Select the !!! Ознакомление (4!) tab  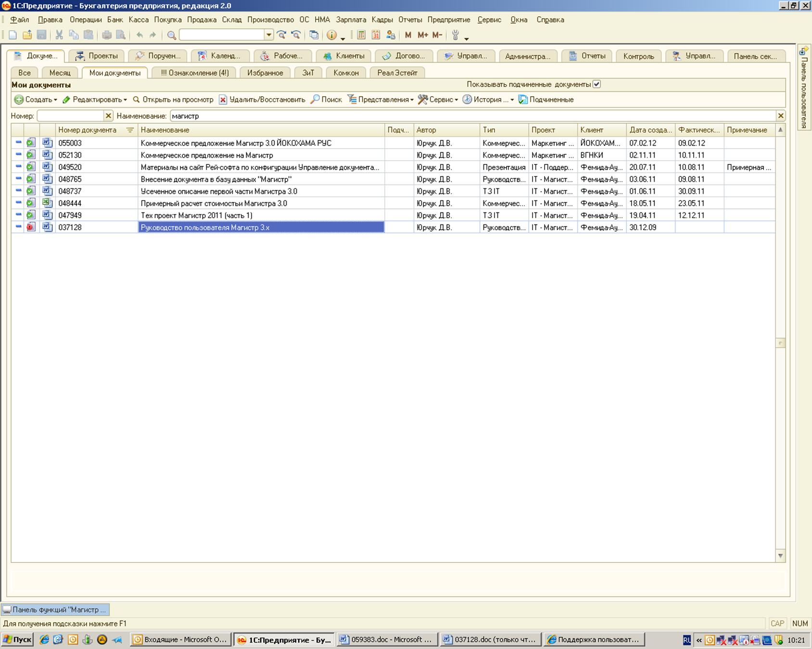[x=194, y=73]
